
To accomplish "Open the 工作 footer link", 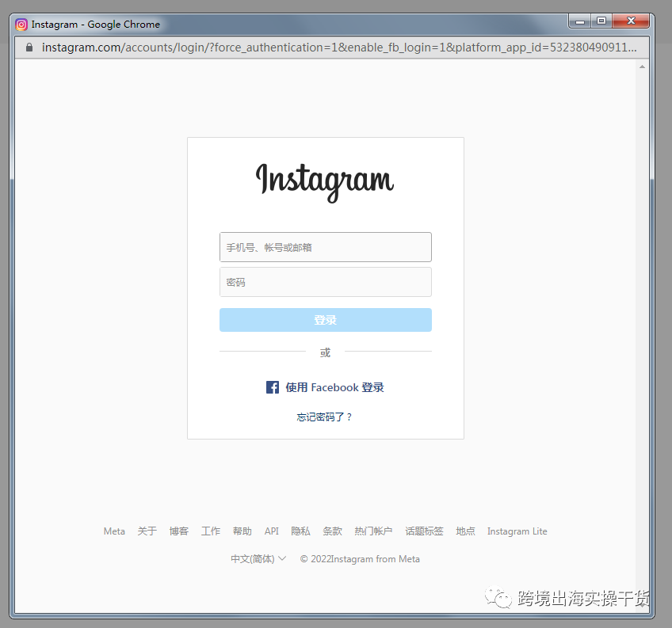I will point(211,531).
